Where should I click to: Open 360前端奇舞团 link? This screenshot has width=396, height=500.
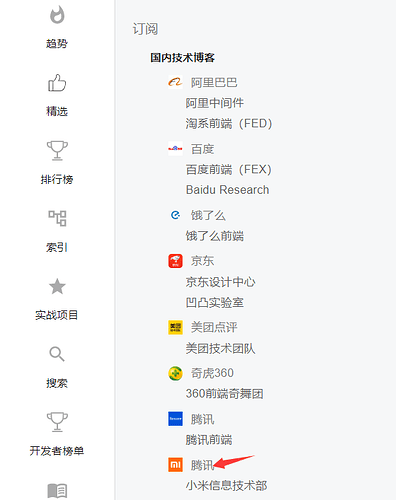coord(225,394)
